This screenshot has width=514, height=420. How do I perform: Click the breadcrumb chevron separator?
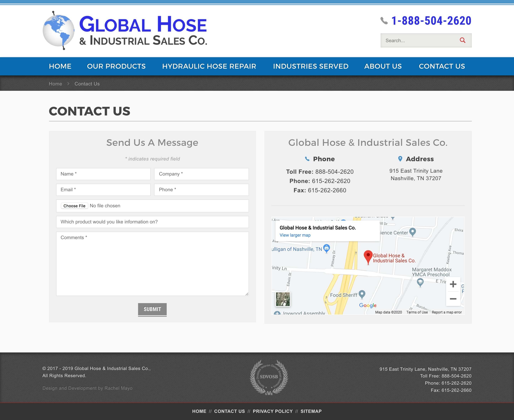pos(68,84)
